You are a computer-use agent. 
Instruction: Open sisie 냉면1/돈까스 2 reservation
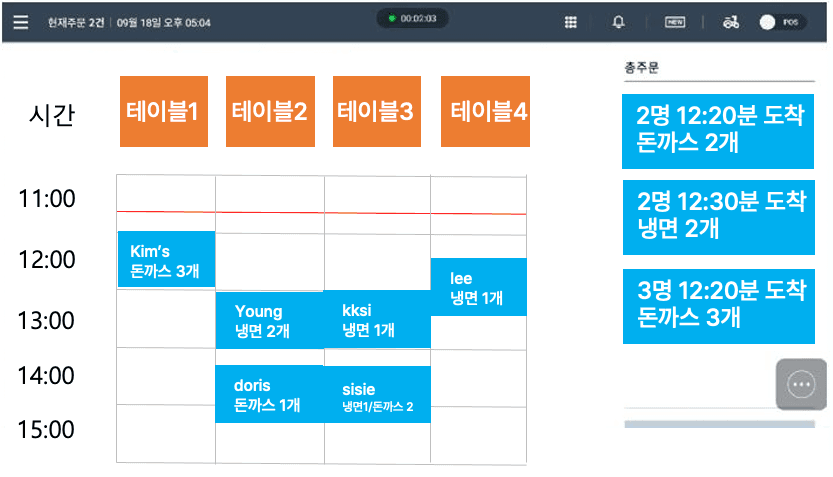[x=377, y=394]
